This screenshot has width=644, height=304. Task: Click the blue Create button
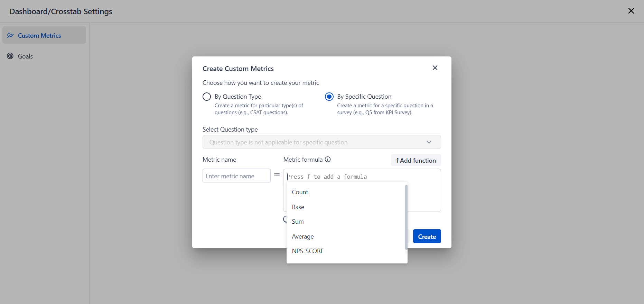427,236
